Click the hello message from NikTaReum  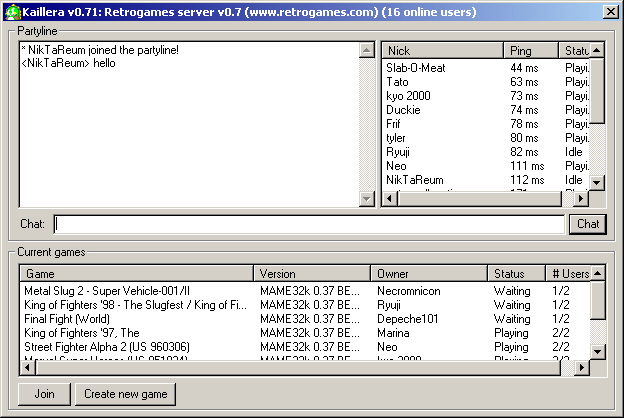68,63
